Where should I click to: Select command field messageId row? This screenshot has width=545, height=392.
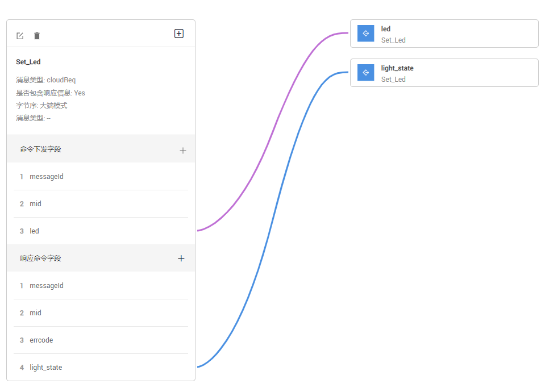tap(101, 177)
